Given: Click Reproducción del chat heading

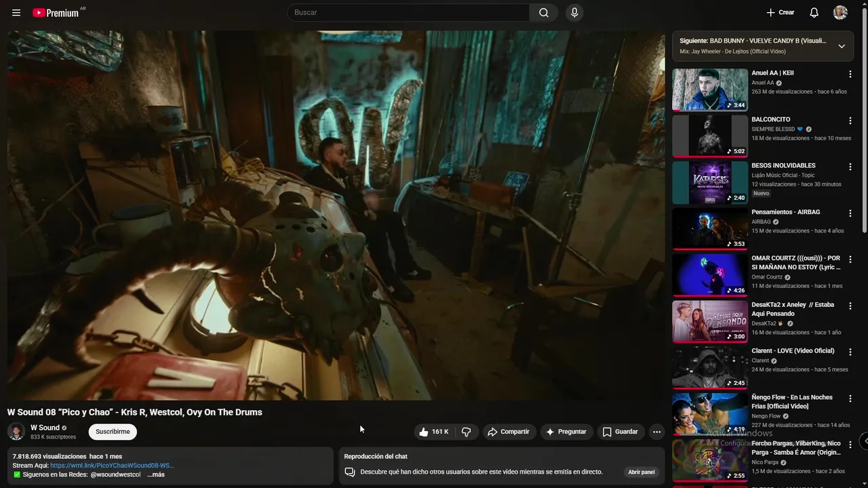Looking at the screenshot, I should tap(376, 456).
